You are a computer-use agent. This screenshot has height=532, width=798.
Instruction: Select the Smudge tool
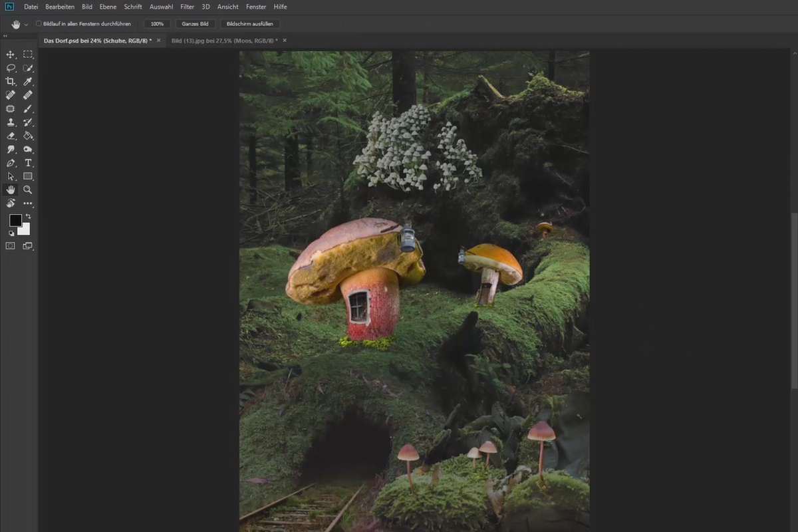coord(11,150)
